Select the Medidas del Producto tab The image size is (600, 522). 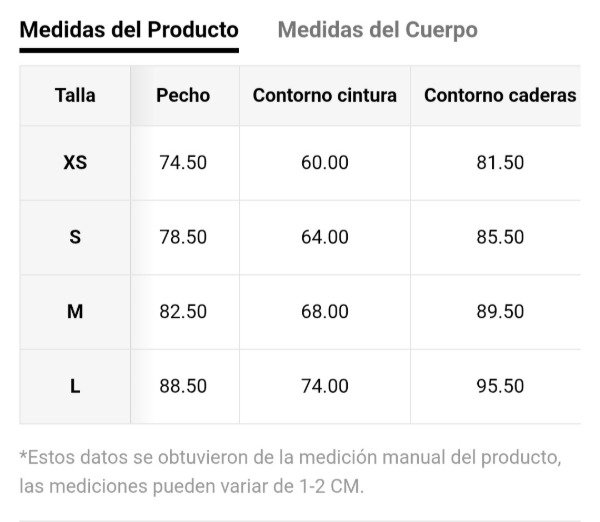pos(129,30)
